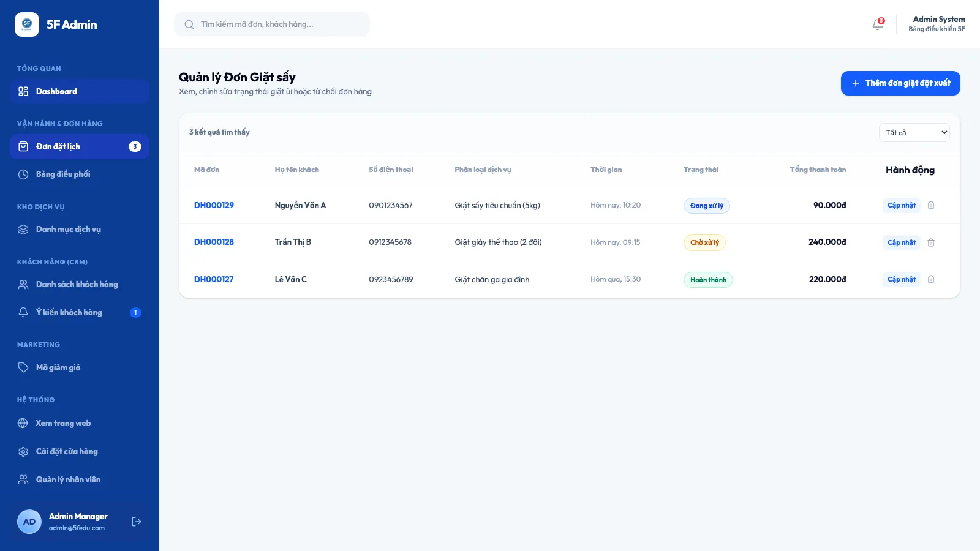Select Đơn đặt lịch menu item

click(x=80, y=146)
